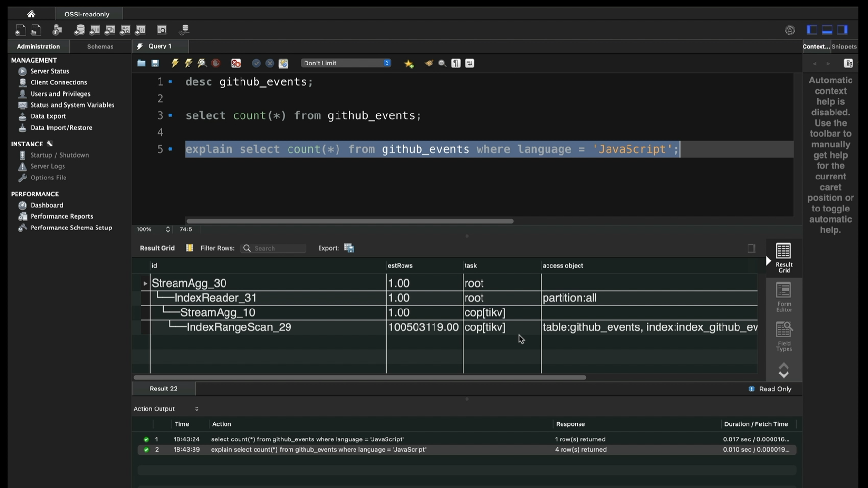Toggle word wrap icon
The width and height of the screenshot is (868, 488).
click(469, 63)
